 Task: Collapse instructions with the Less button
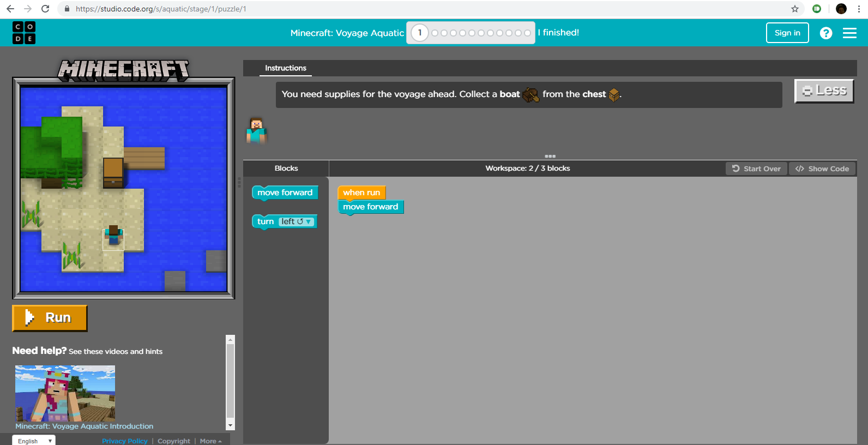[824, 91]
